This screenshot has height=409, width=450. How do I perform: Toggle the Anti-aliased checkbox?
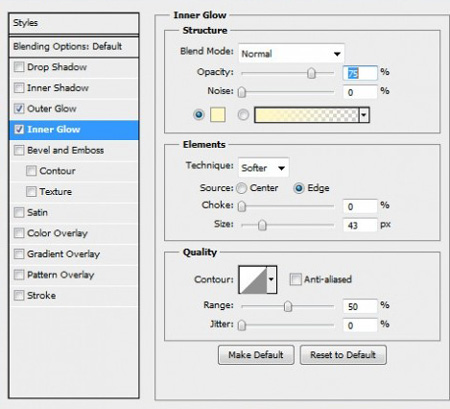[295, 279]
